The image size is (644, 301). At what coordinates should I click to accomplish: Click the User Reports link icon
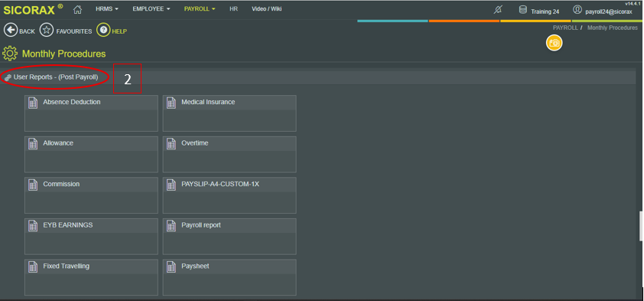pyautogui.click(x=8, y=77)
